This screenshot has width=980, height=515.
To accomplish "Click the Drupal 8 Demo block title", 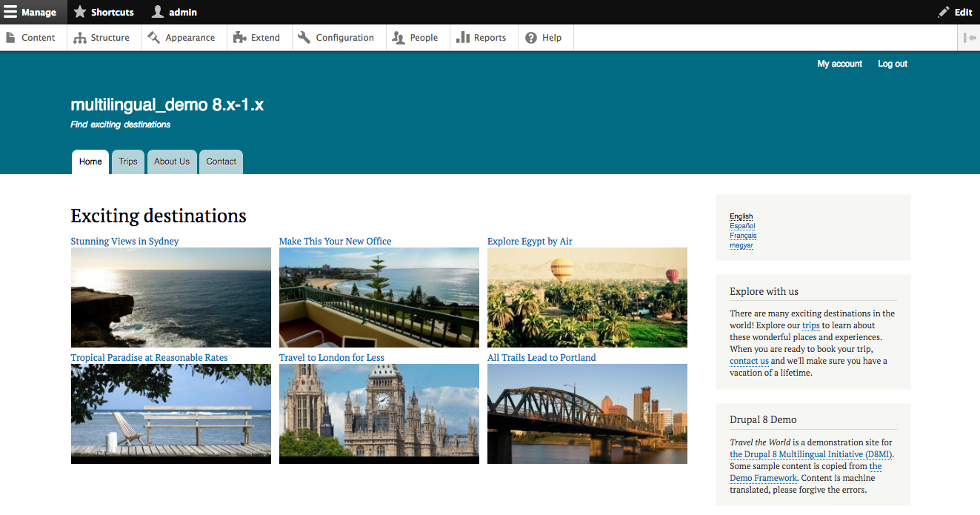I will coord(763,419).
